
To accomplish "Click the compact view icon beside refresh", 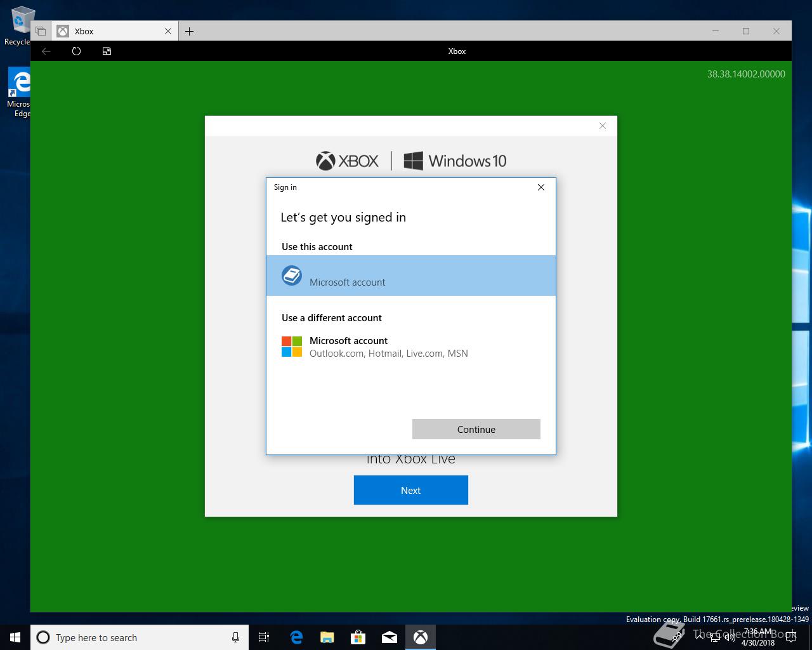I will [107, 51].
